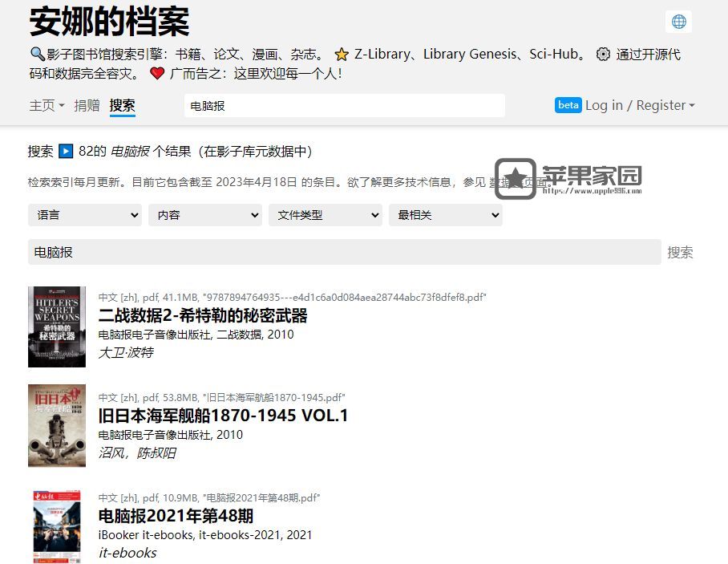Click the magnifying glass icon in the tagline
This screenshot has height=564, width=728.
click(37, 54)
